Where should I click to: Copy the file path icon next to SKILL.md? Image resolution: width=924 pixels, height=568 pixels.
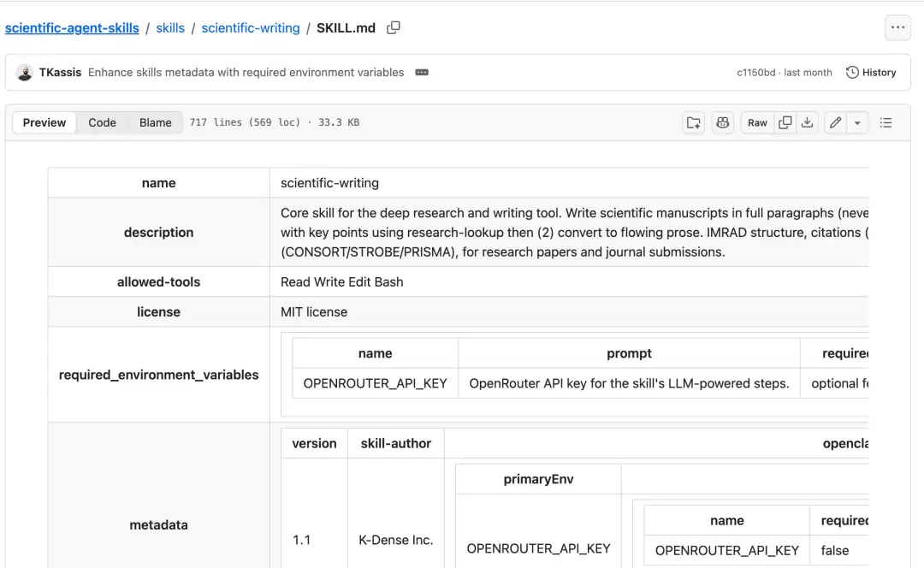(393, 27)
